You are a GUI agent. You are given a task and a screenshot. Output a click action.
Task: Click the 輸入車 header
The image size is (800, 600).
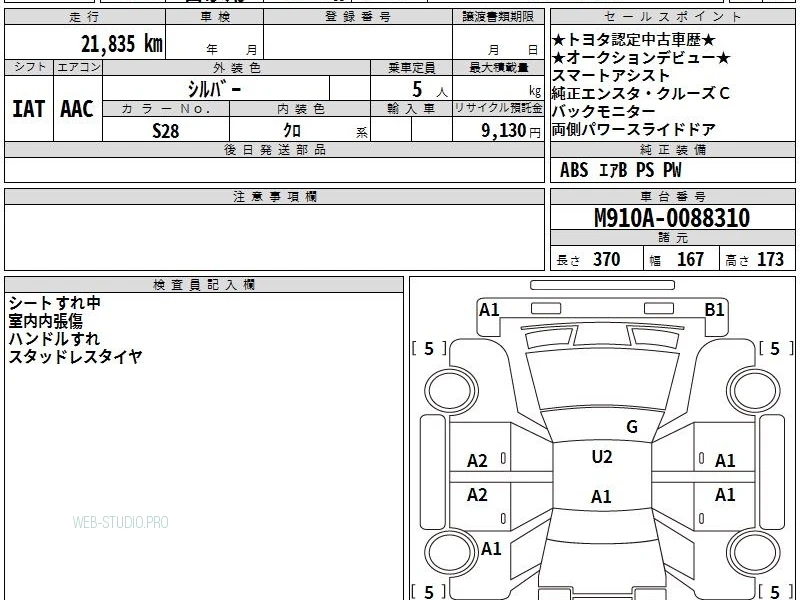point(411,109)
